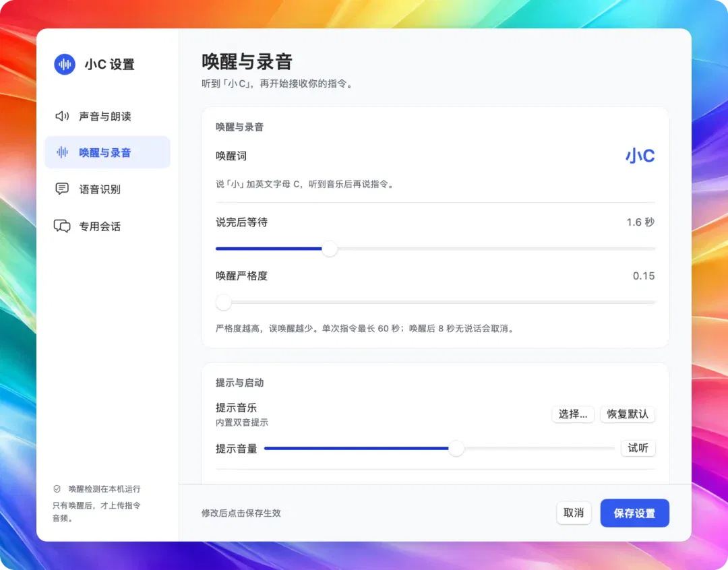This screenshot has width=728, height=570.
Task: Click the 小C 设置 title text
Action: (x=110, y=64)
